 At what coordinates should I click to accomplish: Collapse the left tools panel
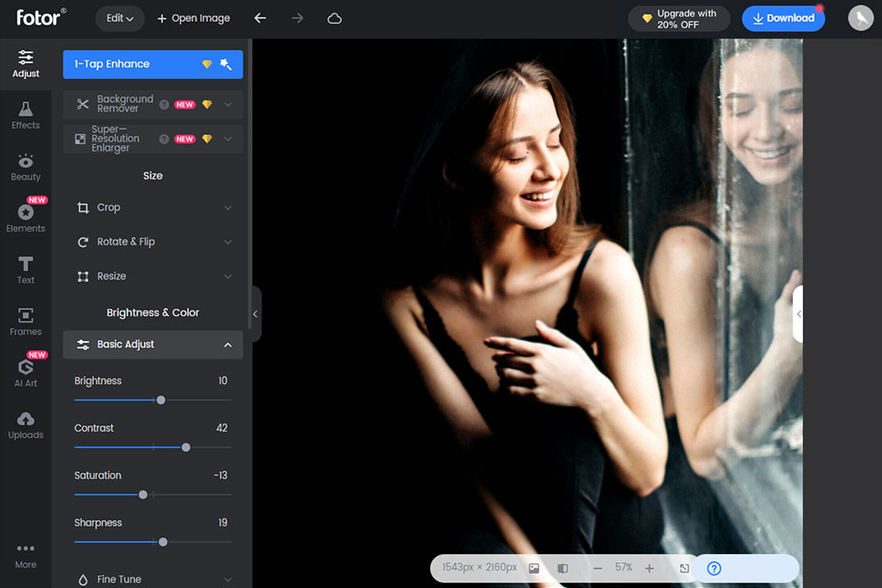click(256, 314)
